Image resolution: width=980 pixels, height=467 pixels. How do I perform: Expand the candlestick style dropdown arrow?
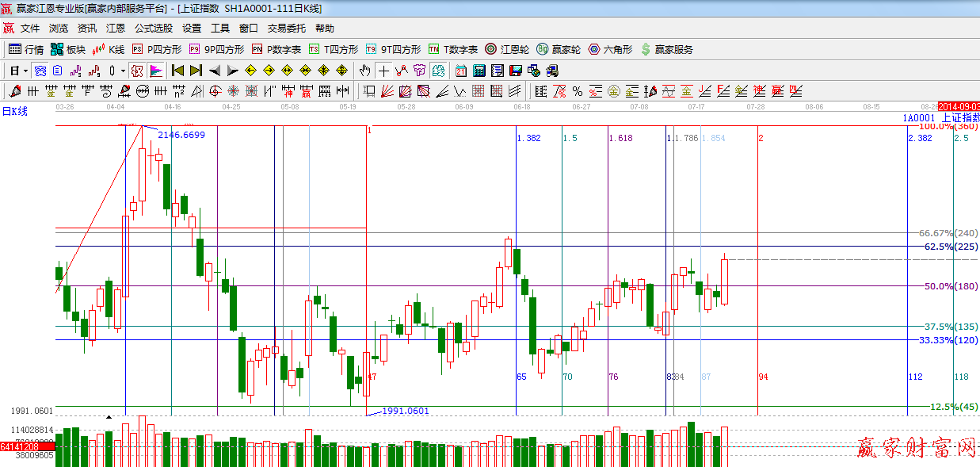pyautogui.click(x=124, y=71)
